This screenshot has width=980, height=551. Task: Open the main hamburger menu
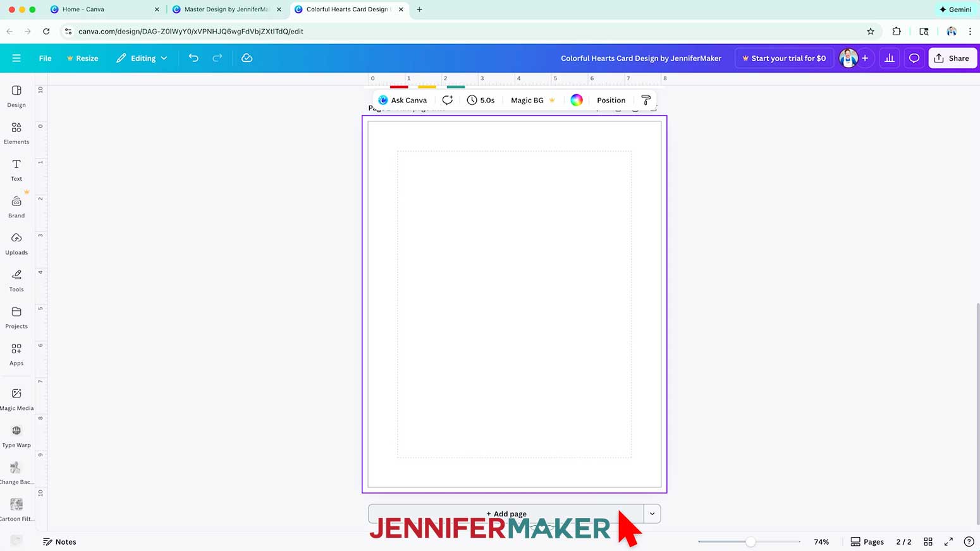point(16,58)
